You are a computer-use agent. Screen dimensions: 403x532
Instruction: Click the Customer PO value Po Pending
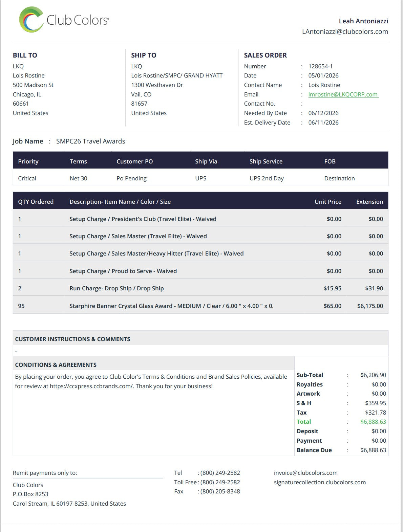pos(131,178)
